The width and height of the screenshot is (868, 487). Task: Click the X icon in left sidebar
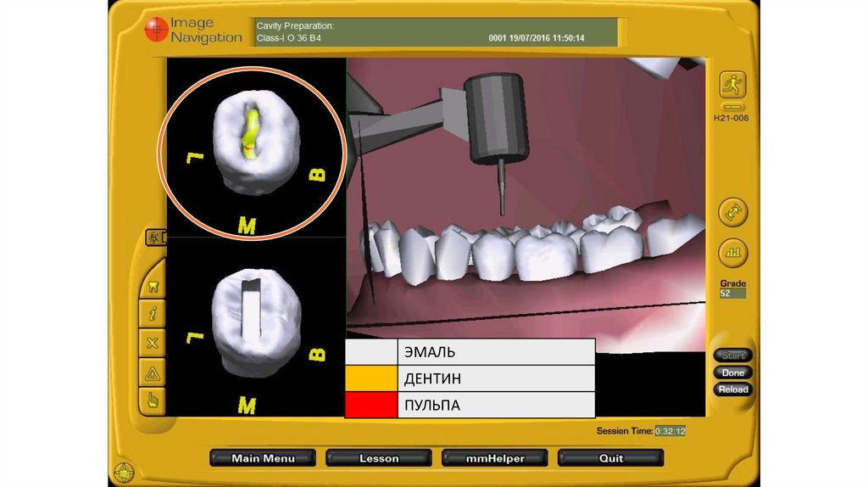point(153,343)
